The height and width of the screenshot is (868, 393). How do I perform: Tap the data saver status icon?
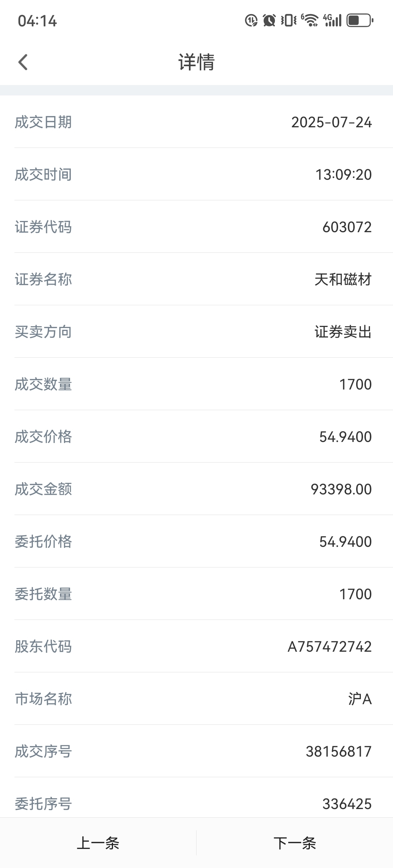251,20
